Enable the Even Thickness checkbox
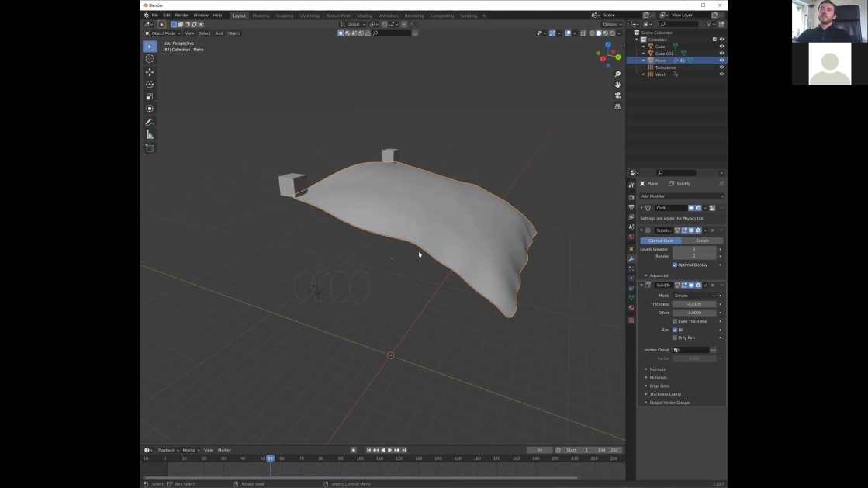Viewport: 868px width, 488px height. [x=675, y=321]
